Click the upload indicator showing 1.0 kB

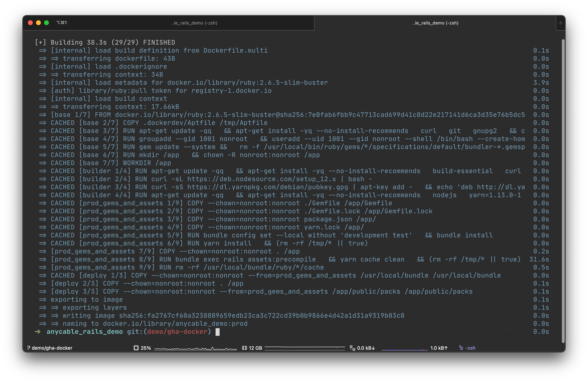tap(439, 348)
